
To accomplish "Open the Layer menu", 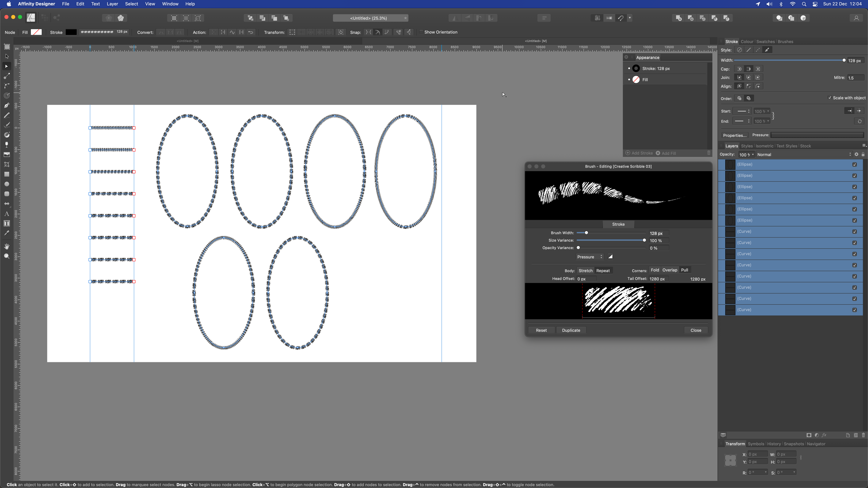I will [x=112, y=4].
